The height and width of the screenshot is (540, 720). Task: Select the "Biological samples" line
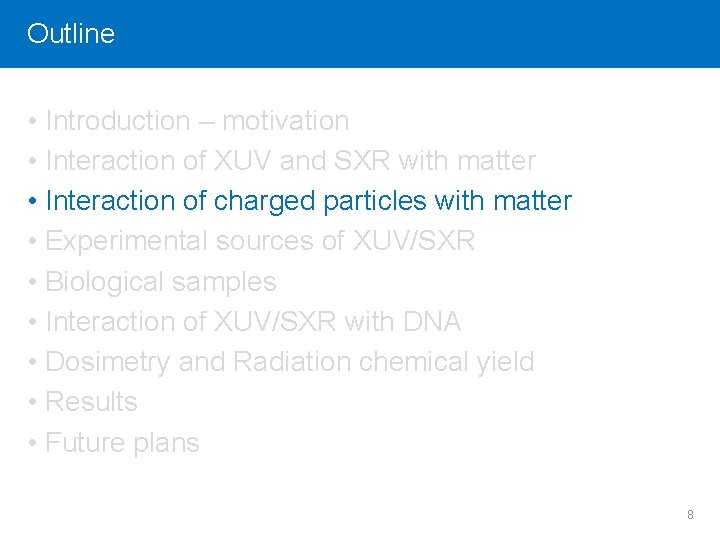[160, 282]
